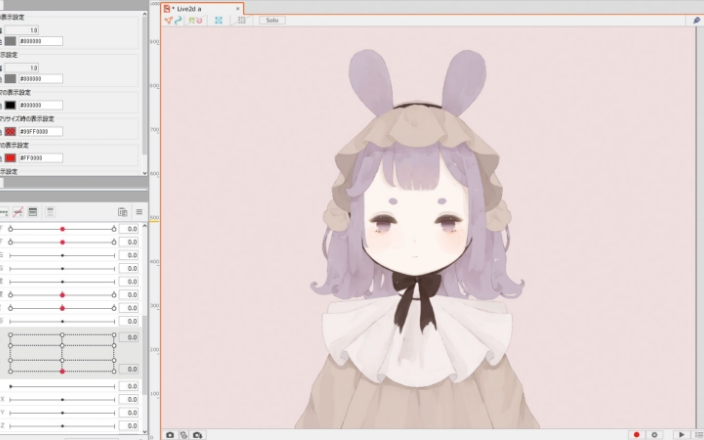Click upper value field of 2D grid parameter
Image resolution: width=704 pixels, height=440 pixels.
click(128, 337)
